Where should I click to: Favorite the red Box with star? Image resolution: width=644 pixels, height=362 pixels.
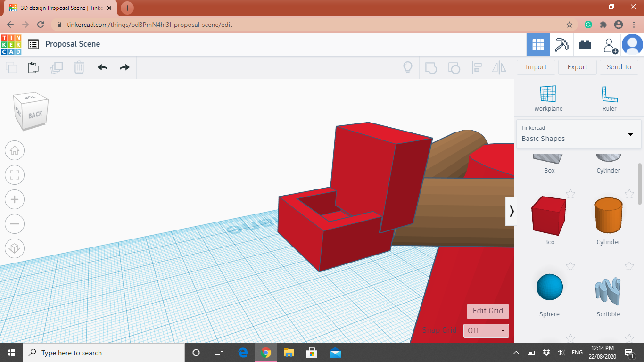point(570,194)
